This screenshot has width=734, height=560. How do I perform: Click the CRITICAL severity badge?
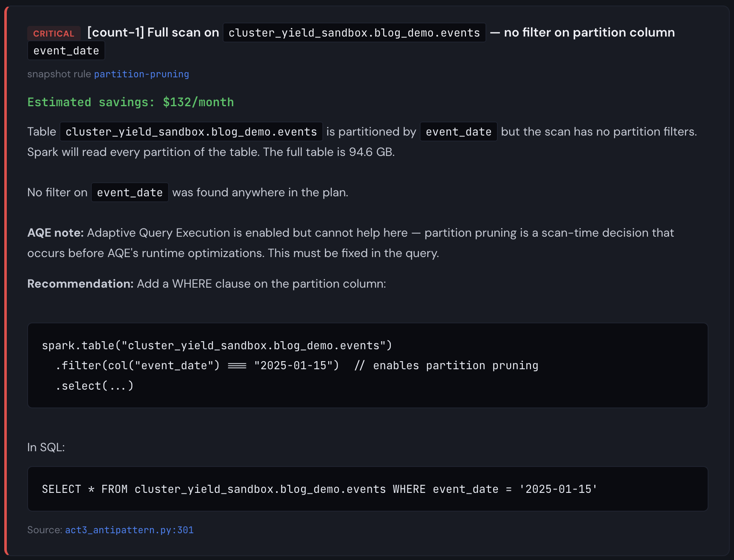(x=54, y=34)
